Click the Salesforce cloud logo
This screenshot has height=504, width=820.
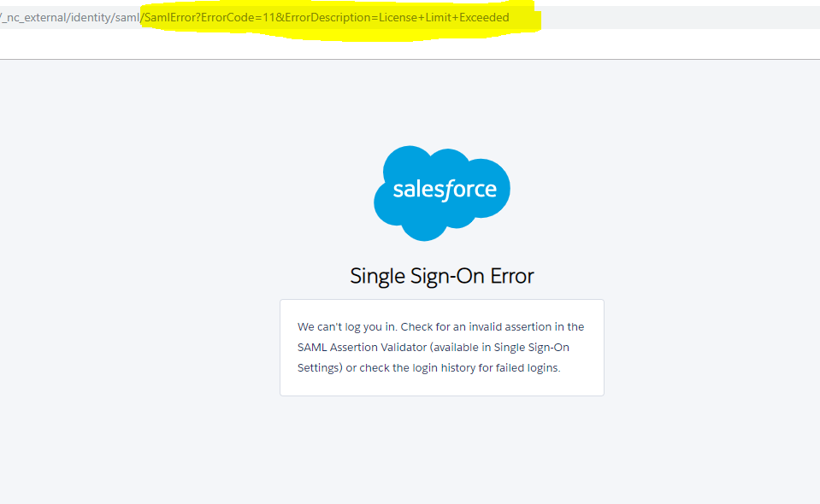(442, 193)
